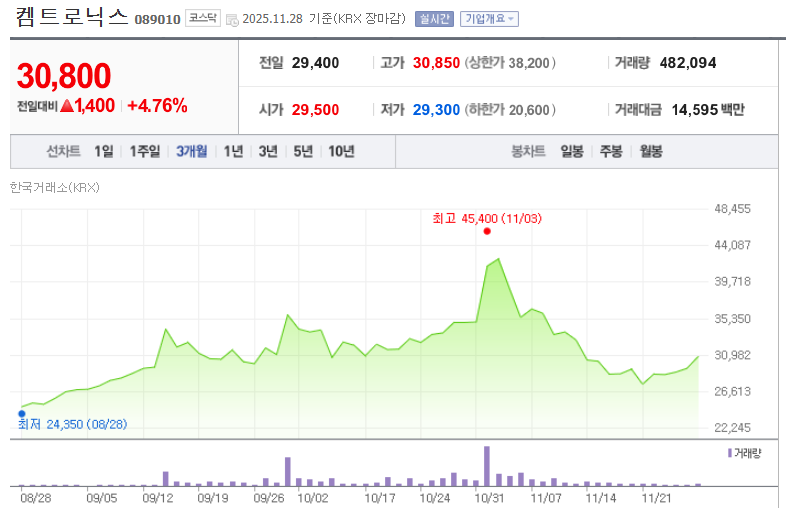The image size is (786, 508).
Task: Click the 10/31 date axis label
Action: pyautogui.click(x=489, y=498)
